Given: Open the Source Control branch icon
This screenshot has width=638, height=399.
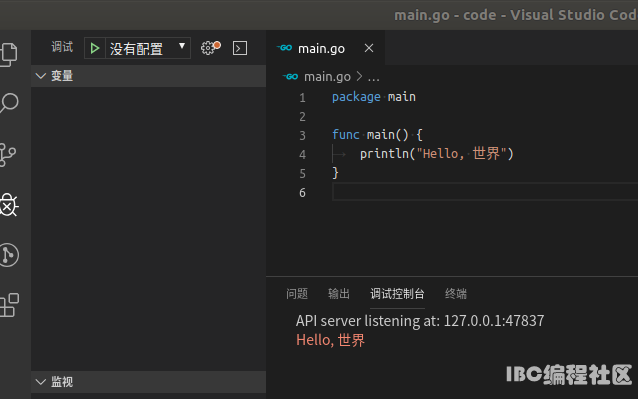Looking at the screenshot, I should click(8, 155).
